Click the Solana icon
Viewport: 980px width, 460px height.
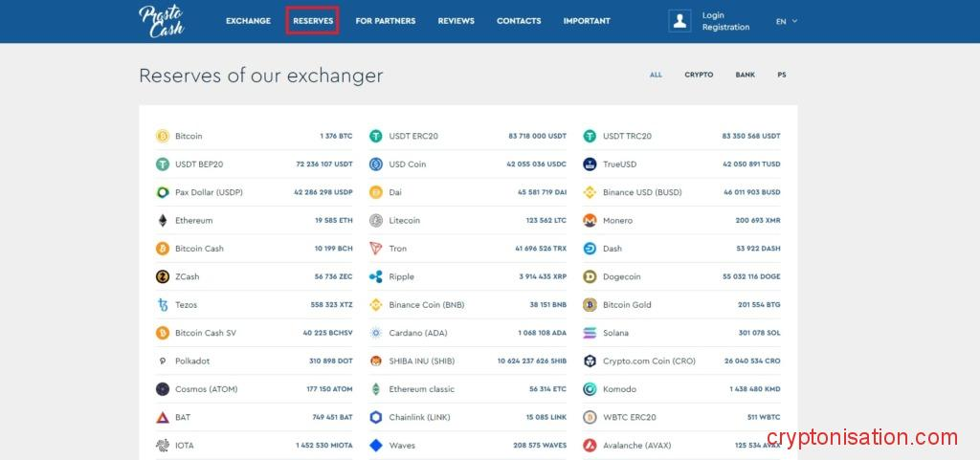pos(590,333)
